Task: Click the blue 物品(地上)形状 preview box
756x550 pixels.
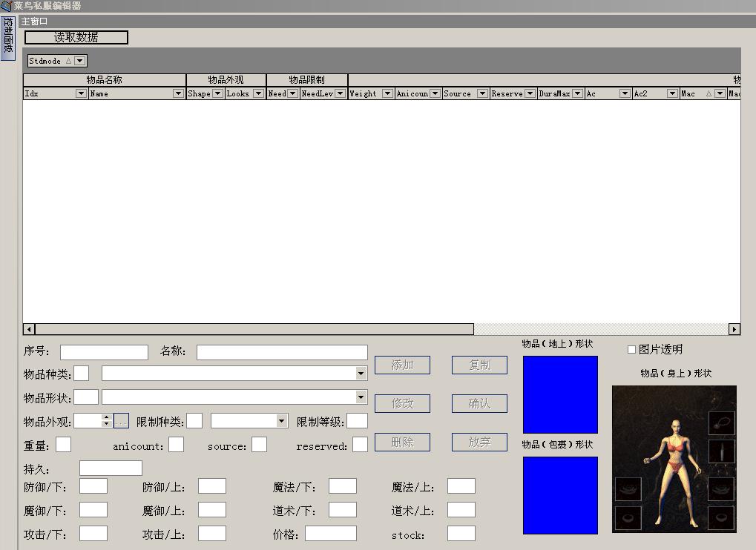Action: pos(560,394)
